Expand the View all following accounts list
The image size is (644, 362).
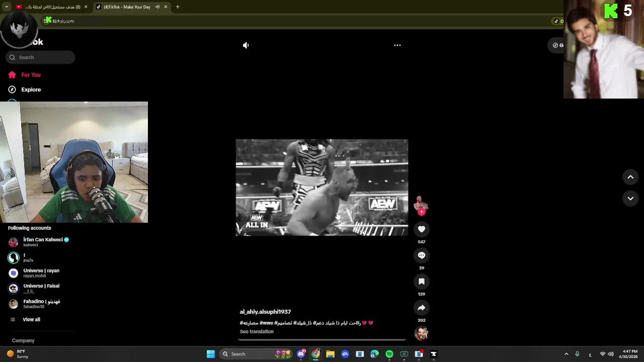[x=25, y=320]
